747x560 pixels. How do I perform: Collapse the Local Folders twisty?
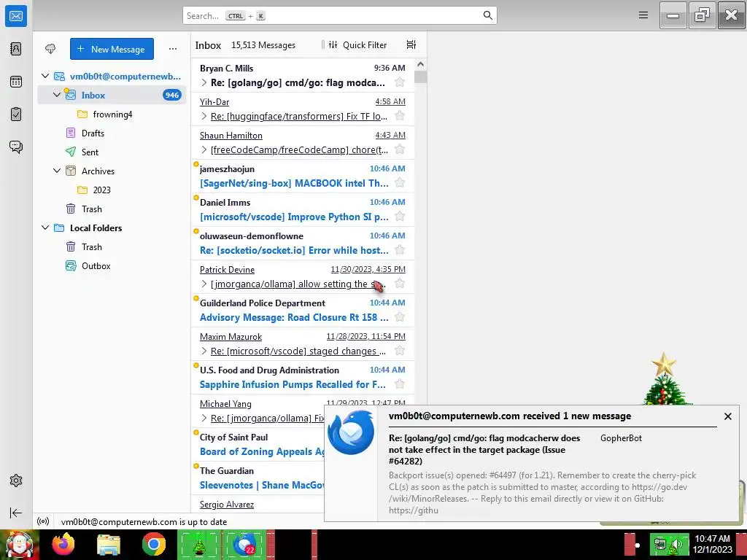point(45,227)
